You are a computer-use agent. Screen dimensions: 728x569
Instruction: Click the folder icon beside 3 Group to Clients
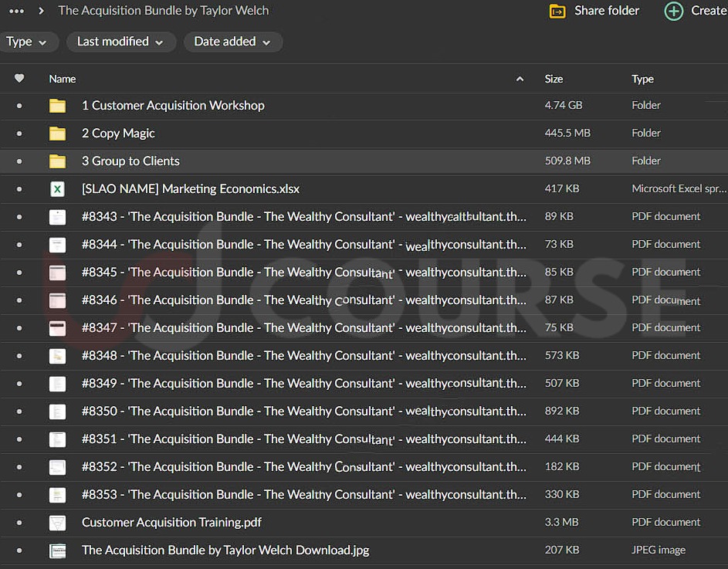click(57, 161)
